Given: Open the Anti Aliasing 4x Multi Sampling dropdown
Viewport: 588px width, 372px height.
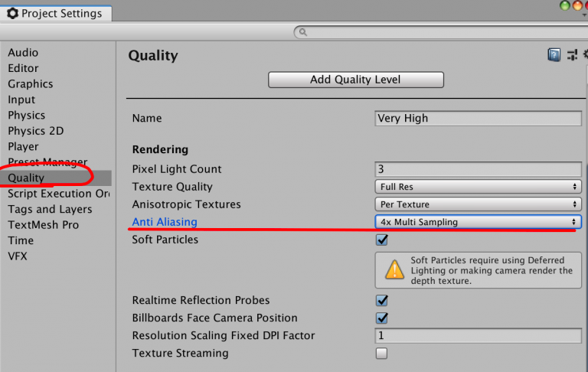Looking at the screenshot, I should coord(479,222).
